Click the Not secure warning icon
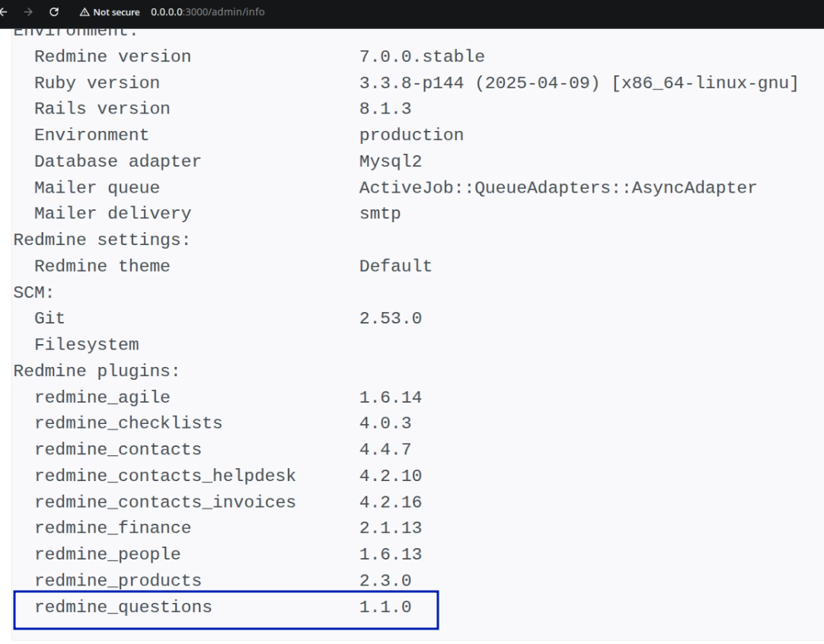824x644 pixels. pyautogui.click(x=84, y=11)
